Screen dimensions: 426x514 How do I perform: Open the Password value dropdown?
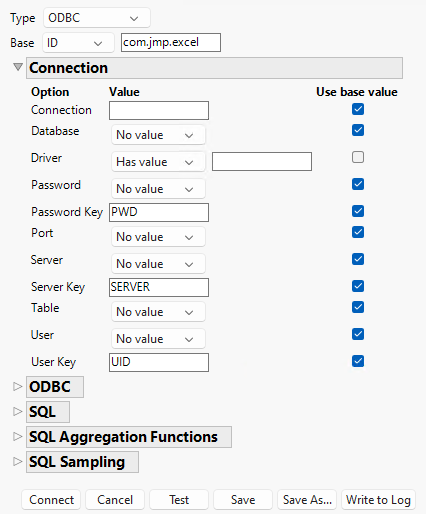(x=158, y=189)
